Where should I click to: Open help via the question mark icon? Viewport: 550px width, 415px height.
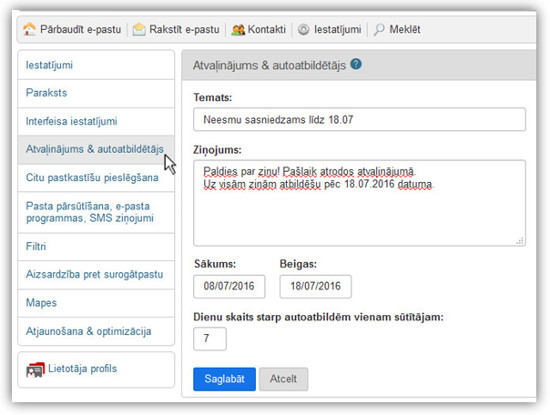click(x=356, y=64)
